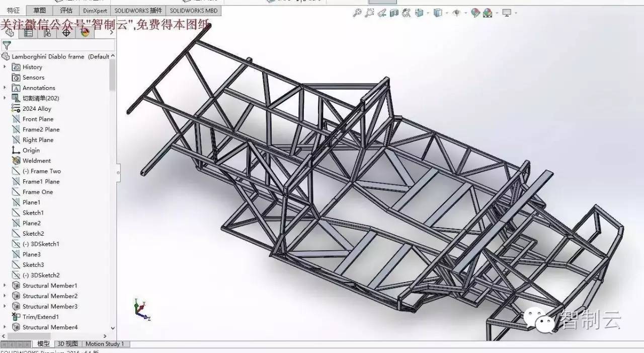
Task: Select the Frame1 Plane item
Action: (36, 182)
